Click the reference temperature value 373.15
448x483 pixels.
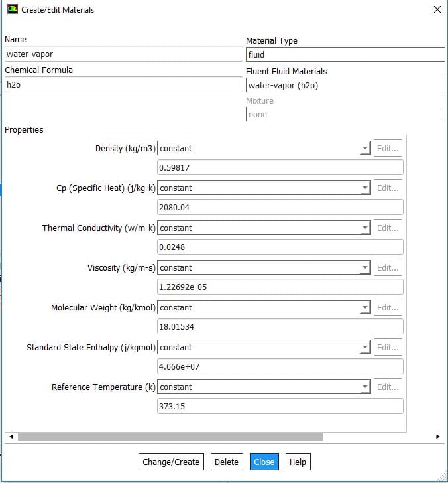pyautogui.click(x=280, y=406)
